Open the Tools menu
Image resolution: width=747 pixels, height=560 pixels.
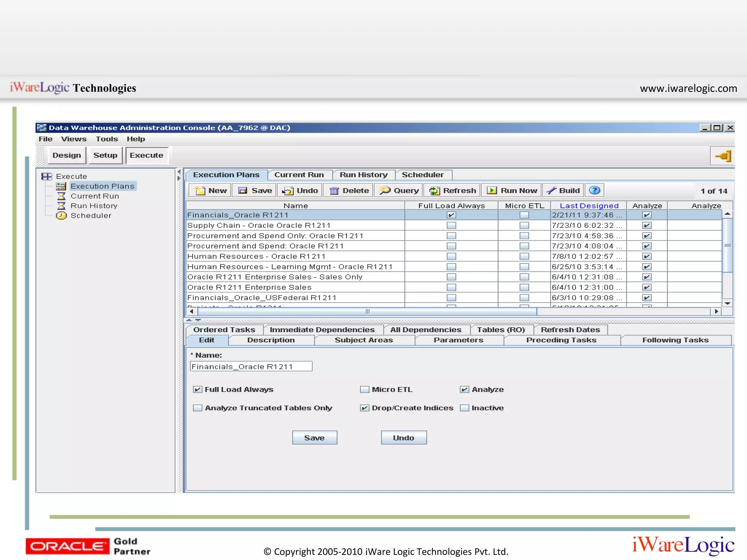point(107,139)
